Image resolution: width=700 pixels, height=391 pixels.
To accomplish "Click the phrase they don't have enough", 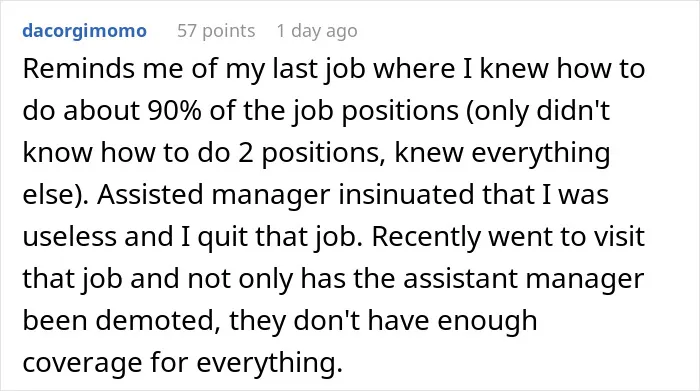I will coord(383,321).
